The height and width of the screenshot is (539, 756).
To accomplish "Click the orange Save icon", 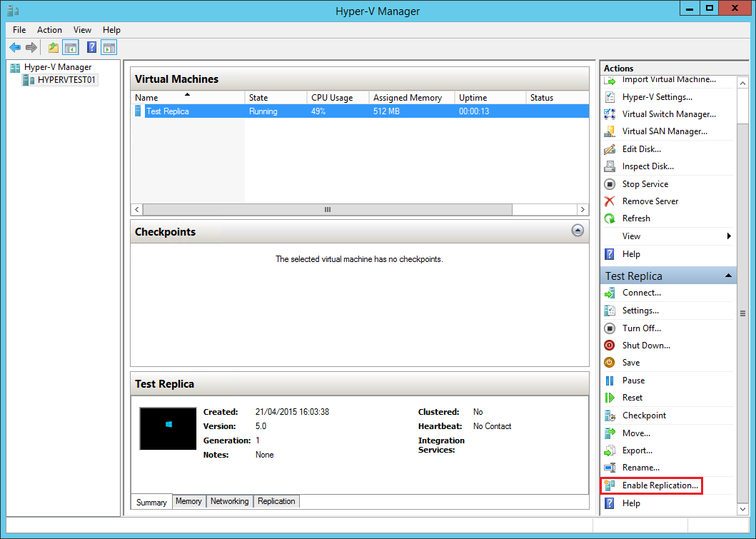I will pos(610,363).
